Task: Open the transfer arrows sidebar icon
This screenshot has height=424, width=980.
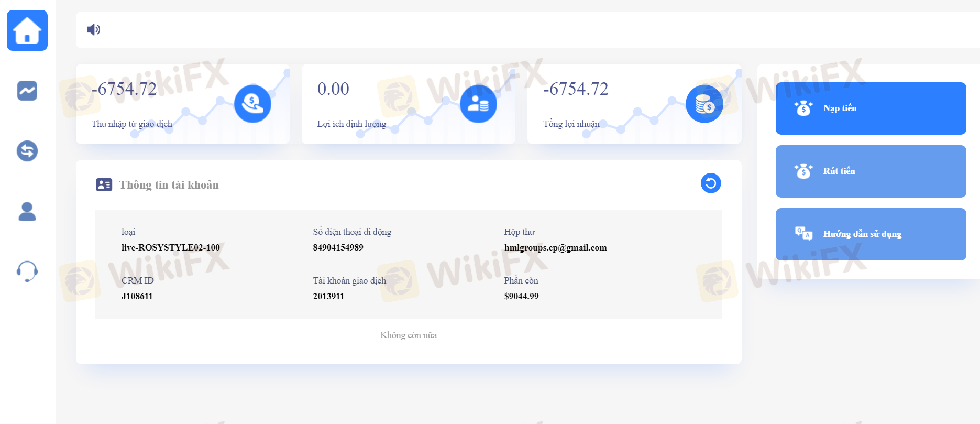Action: [27, 151]
